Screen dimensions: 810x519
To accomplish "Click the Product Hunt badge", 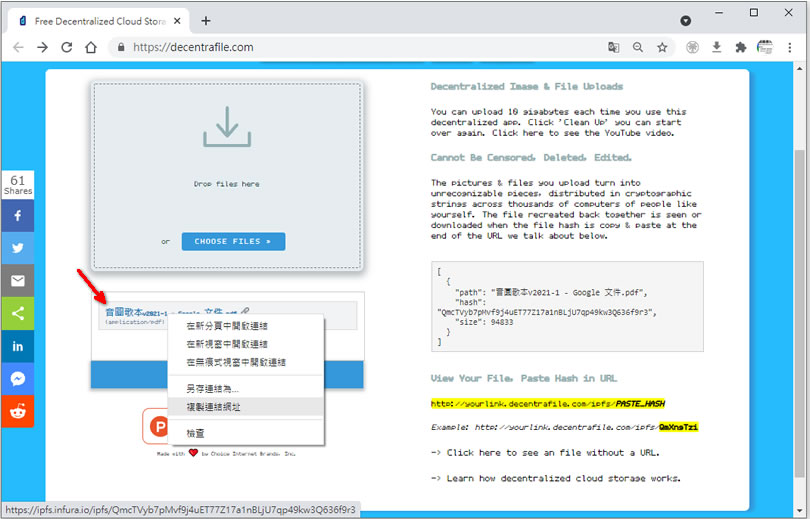I will (x=155, y=426).
